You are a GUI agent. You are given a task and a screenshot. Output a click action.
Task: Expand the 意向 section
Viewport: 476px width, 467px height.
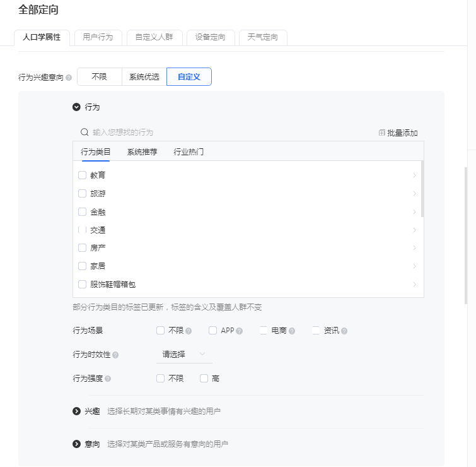77,444
